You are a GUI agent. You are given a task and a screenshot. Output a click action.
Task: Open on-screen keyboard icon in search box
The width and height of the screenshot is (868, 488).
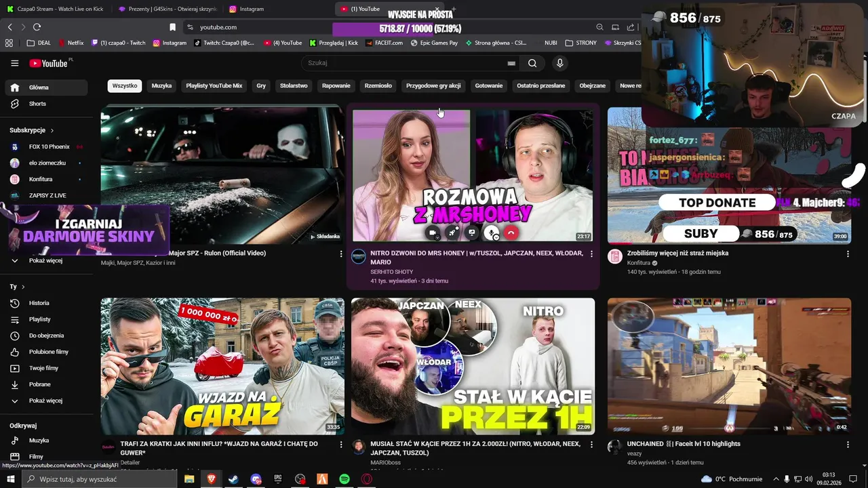pyautogui.click(x=511, y=63)
